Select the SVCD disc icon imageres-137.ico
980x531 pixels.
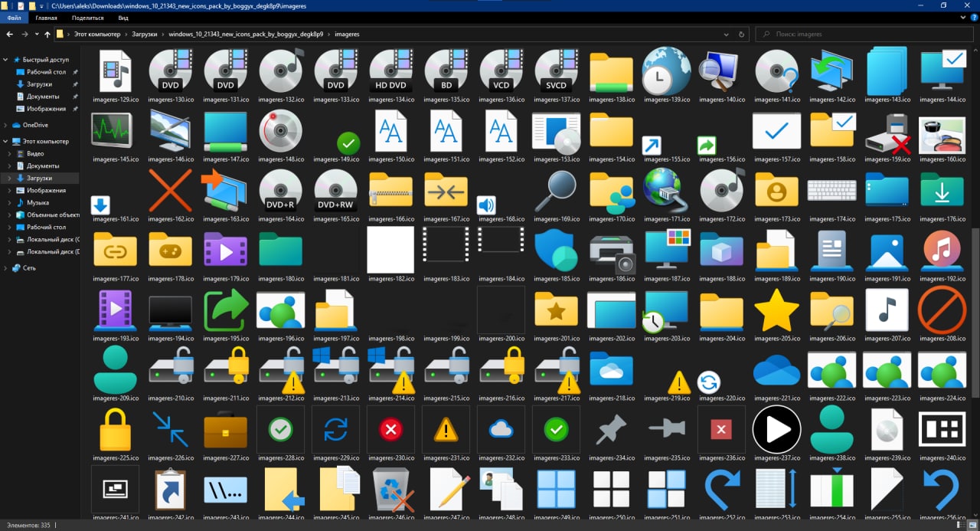pos(557,70)
